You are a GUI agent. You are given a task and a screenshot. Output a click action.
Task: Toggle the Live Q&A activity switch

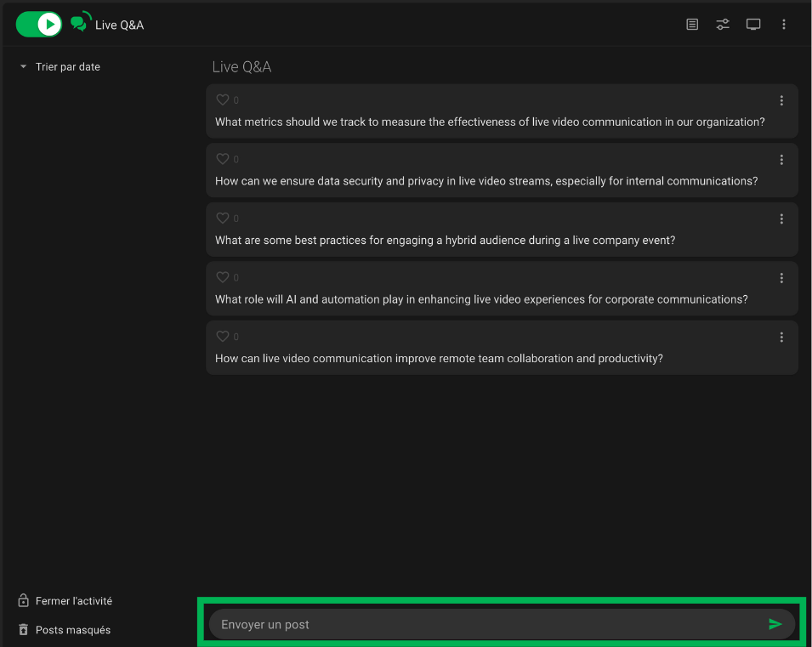(x=39, y=25)
